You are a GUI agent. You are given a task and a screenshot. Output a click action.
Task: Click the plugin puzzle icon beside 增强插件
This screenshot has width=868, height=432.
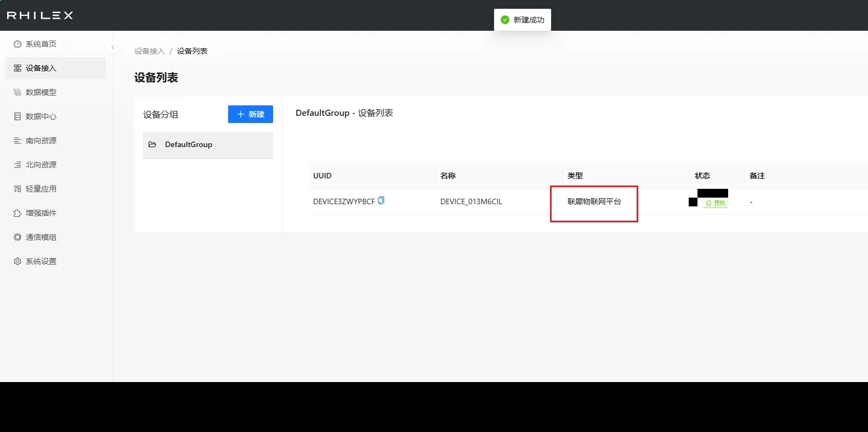18,213
